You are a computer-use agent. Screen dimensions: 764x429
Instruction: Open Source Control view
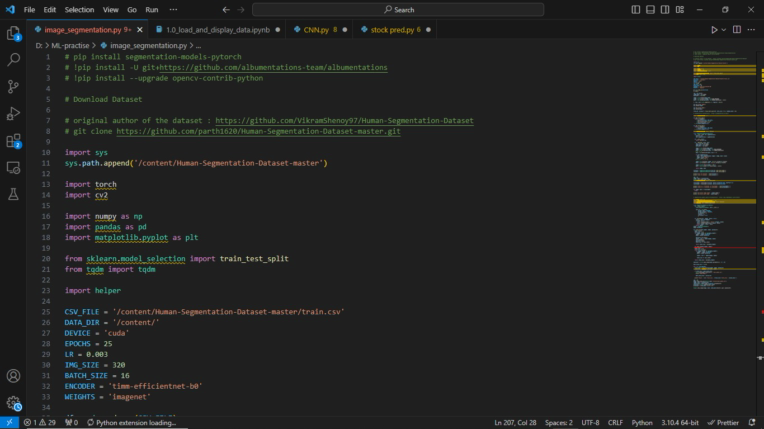tap(13, 87)
